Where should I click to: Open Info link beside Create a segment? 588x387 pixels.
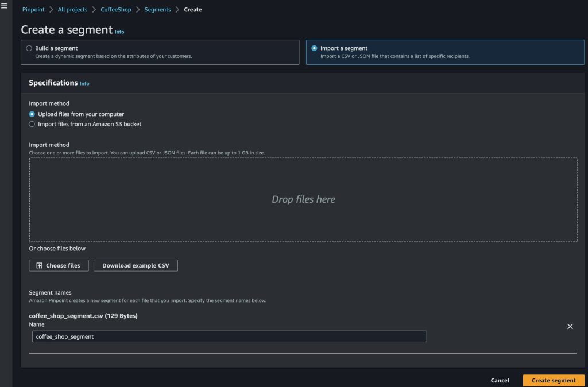pos(119,32)
